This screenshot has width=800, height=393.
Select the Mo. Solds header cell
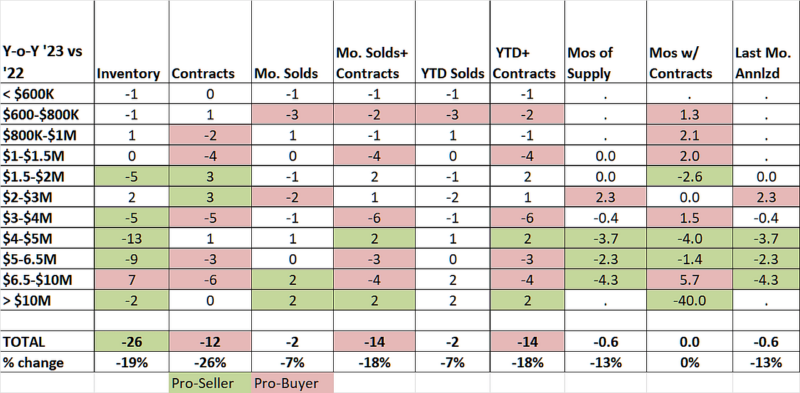click(x=292, y=42)
